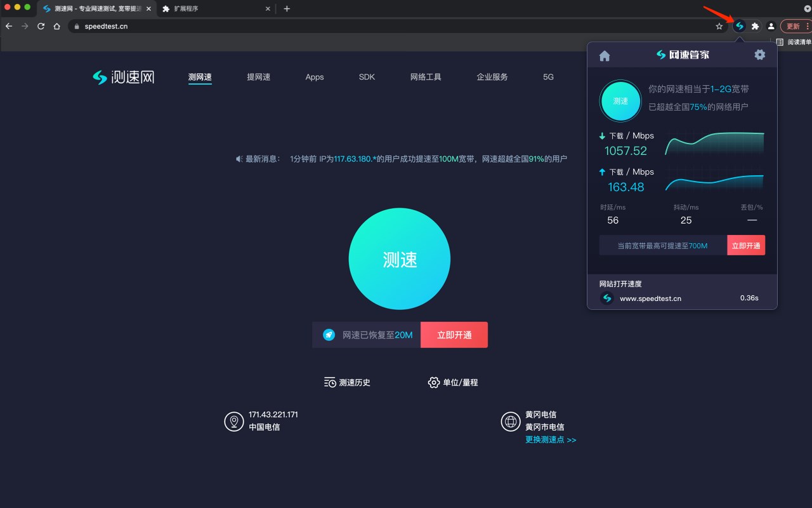This screenshot has height=508, width=812.
Task: Open the 阅读清单 reading list
Action: pyautogui.click(x=794, y=42)
